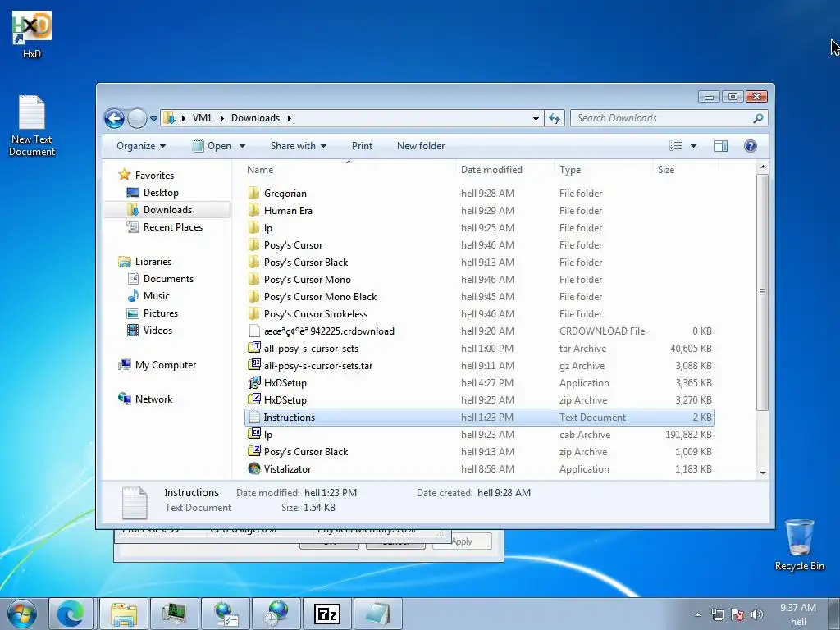Screen dimensions: 840x630
Task: Select Recent Places in Favorites
Action: [173, 227]
